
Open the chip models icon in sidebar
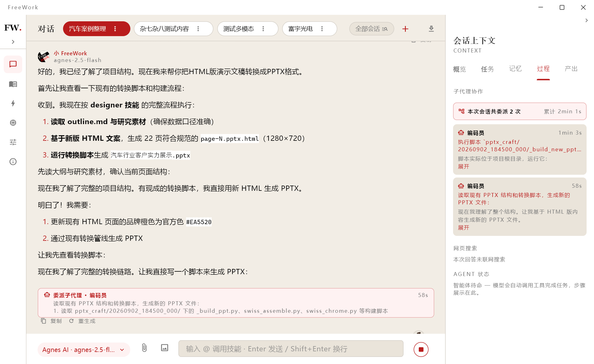point(13,123)
